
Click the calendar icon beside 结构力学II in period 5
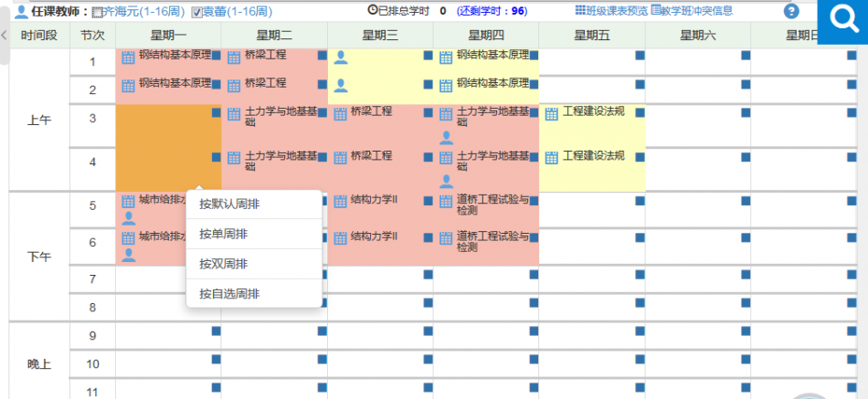(340, 201)
